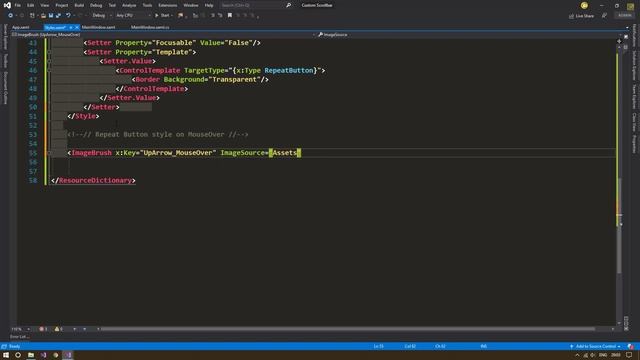Open the File menu

click(18, 5)
